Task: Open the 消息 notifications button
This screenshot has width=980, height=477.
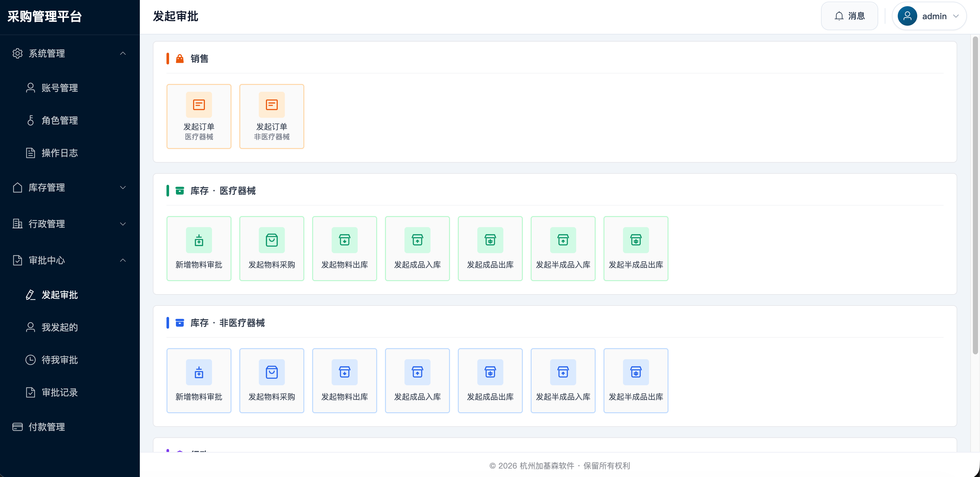Action: click(x=850, y=16)
